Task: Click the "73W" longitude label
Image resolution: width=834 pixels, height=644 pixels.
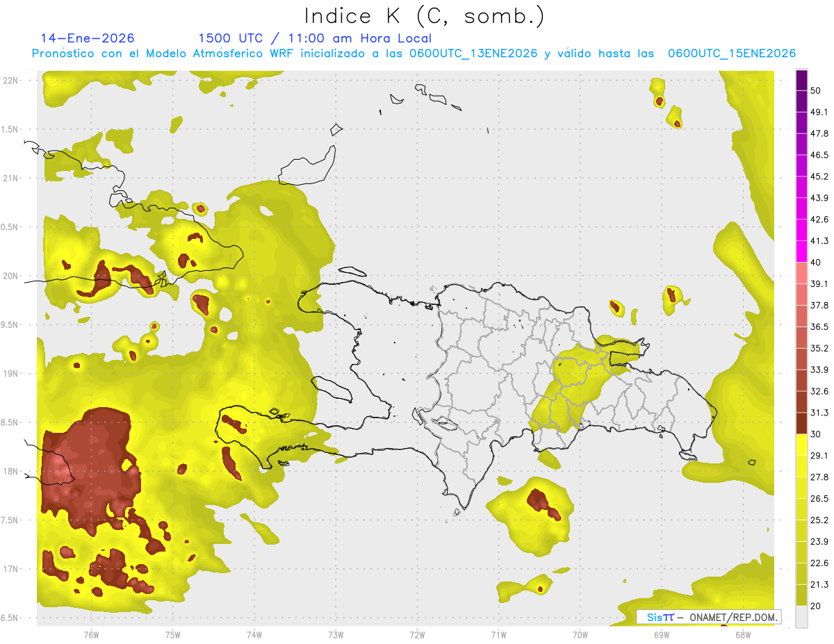Action: click(336, 634)
